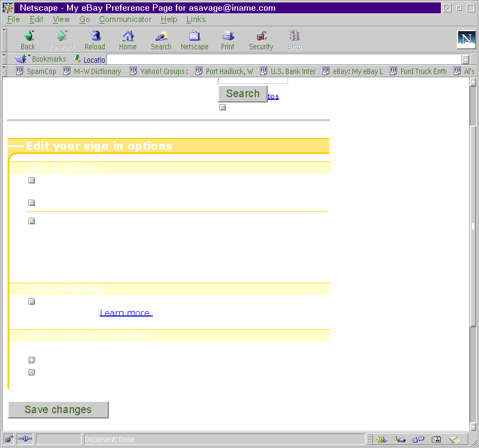Image resolution: width=479 pixels, height=448 pixels.
Task: Expand the Location URL dropdown arrow
Action: [465, 60]
